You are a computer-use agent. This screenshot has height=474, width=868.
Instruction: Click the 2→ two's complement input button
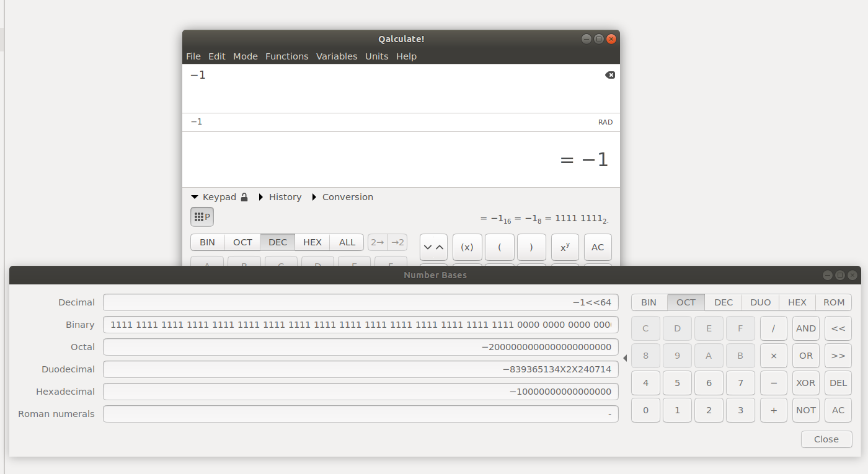pyautogui.click(x=378, y=242)
